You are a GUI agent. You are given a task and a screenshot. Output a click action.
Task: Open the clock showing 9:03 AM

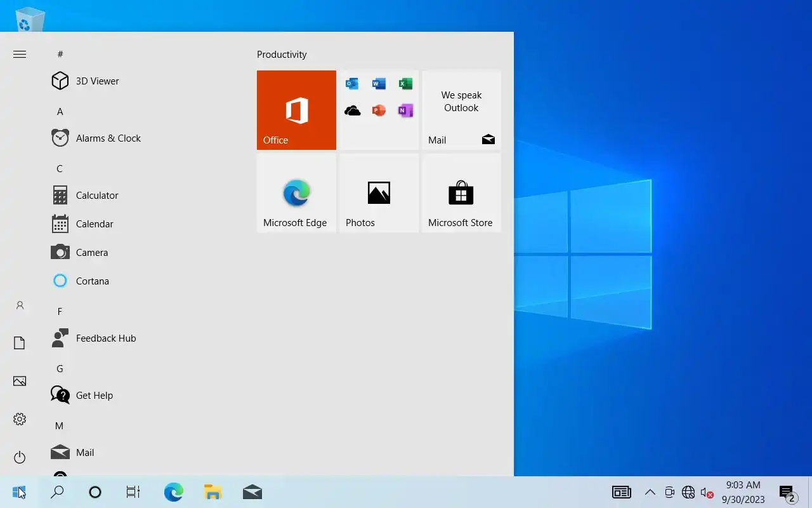(x=743, y=492)
